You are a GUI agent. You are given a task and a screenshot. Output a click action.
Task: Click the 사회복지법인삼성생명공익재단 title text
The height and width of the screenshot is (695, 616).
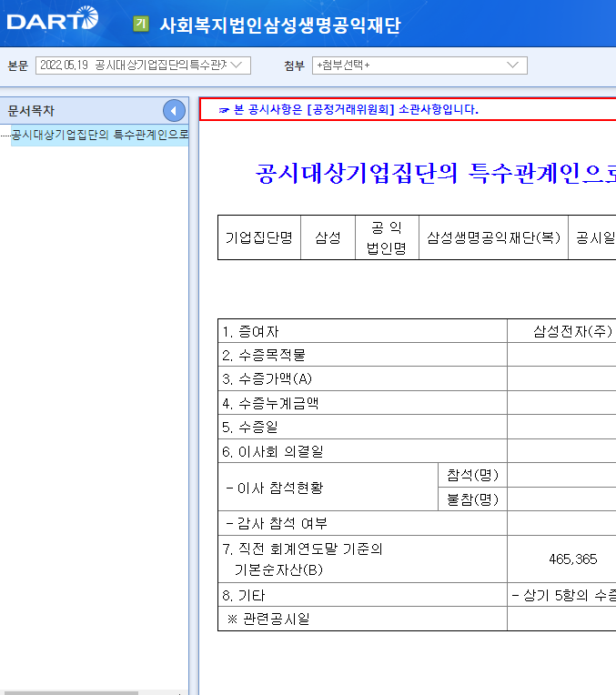(280, 25)
